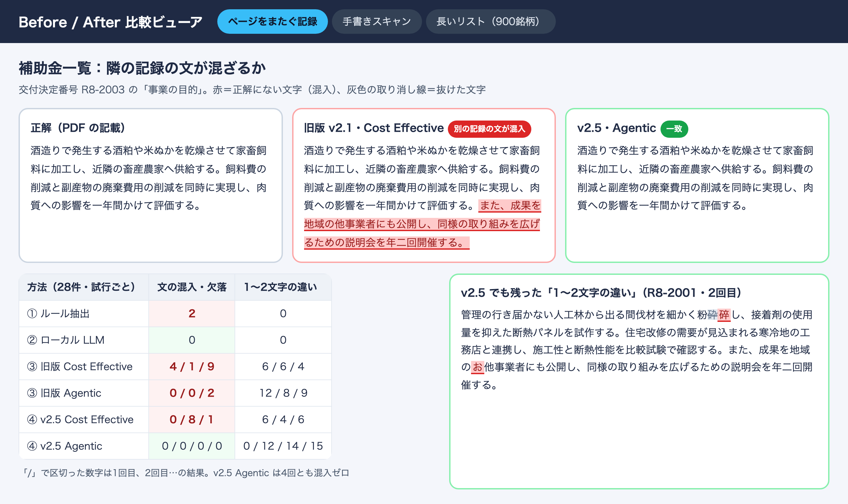Screen dimensions: 848x504
Task: Click the 0 / 8 / 1 cell
Action: pyautogui.click(x=191, y=420)
